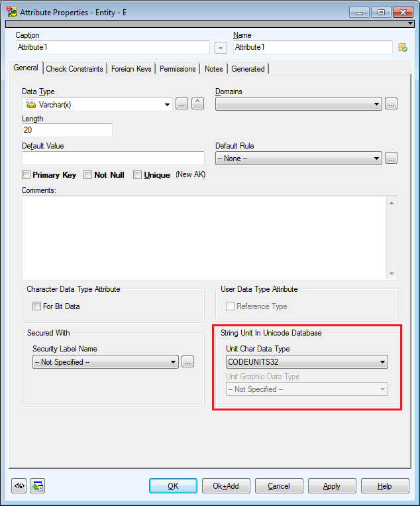Toggle the For Bit Data checkbox
Viewport: 420px width, 506px height.
[x=36, y=306]
